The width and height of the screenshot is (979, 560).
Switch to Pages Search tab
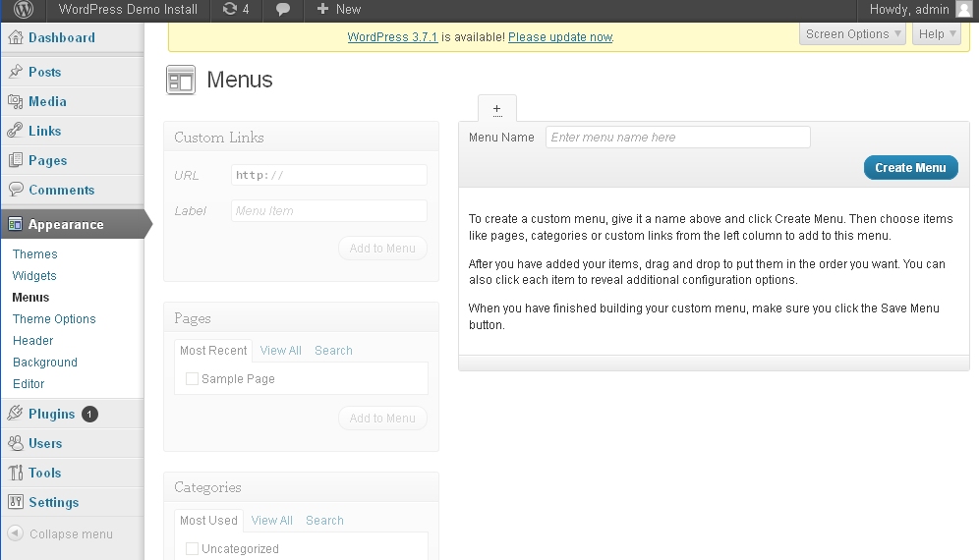(333, 350)
